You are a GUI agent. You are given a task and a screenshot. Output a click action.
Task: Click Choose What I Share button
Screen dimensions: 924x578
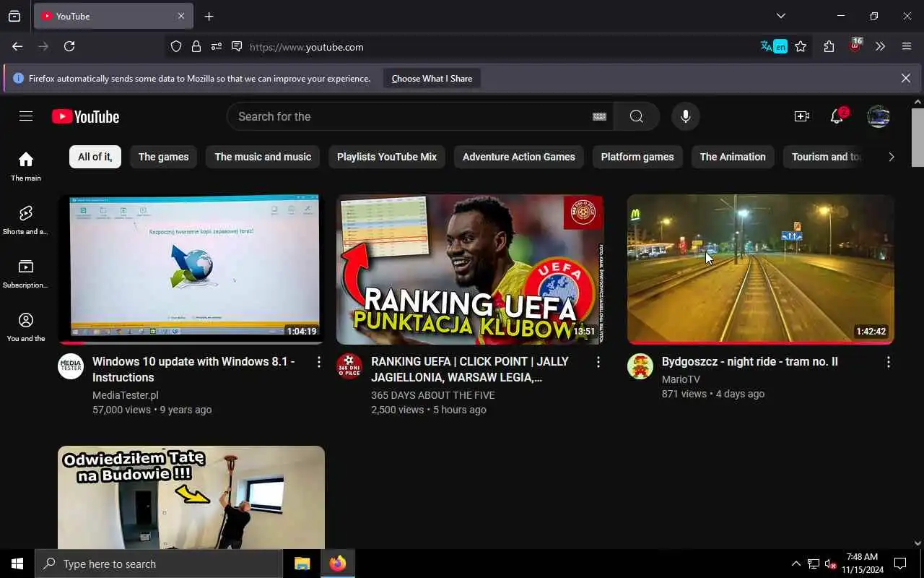(x=432, y=78)
